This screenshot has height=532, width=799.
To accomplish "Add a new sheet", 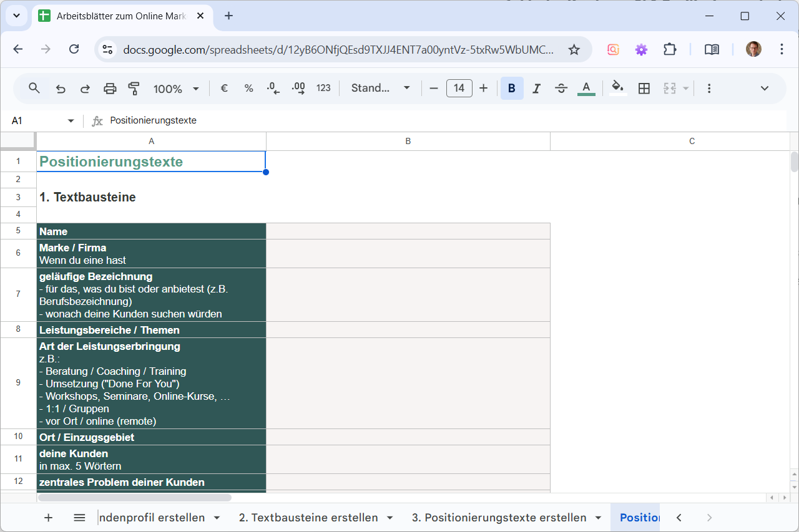I will (48, 518).
